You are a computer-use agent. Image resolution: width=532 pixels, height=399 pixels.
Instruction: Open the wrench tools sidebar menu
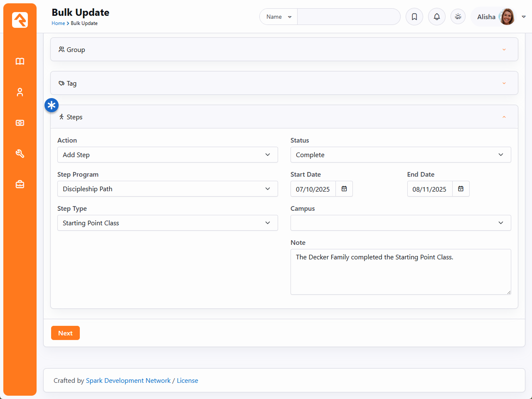tap(20, 154)
